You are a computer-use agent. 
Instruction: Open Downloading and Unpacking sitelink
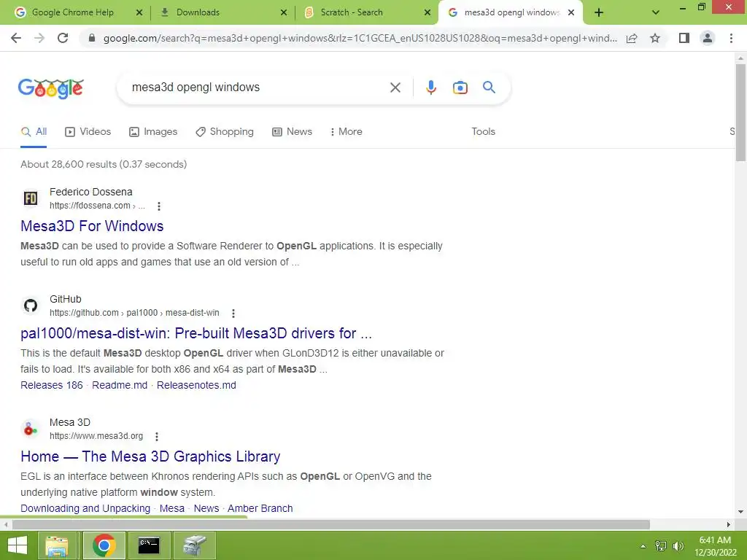[85, 508]
